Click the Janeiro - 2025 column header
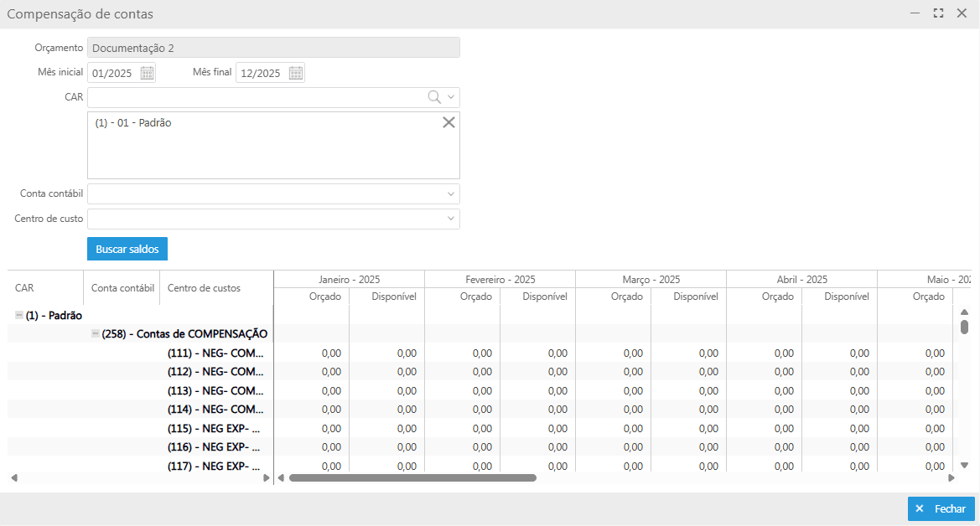 [x=349, y=279]
